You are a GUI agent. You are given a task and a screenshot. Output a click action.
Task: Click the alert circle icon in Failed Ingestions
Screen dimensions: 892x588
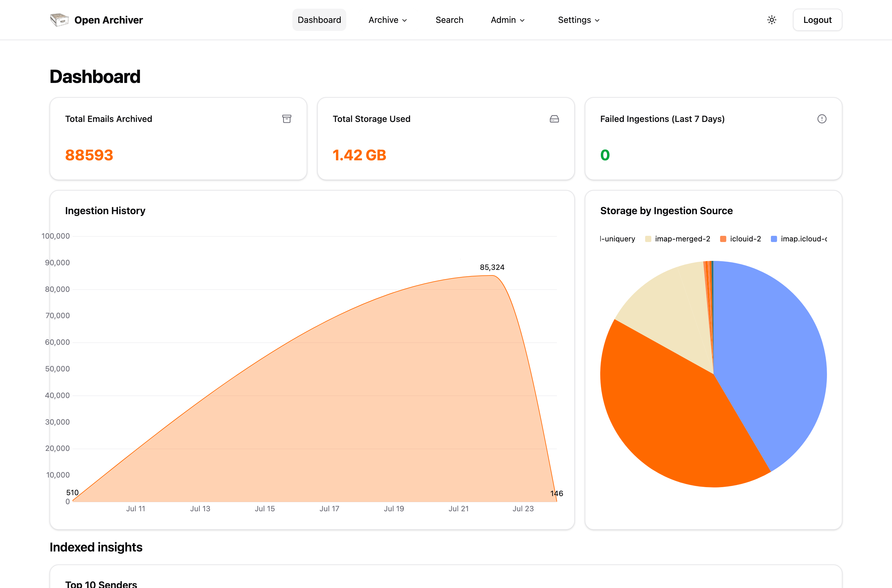coord(822,119)
